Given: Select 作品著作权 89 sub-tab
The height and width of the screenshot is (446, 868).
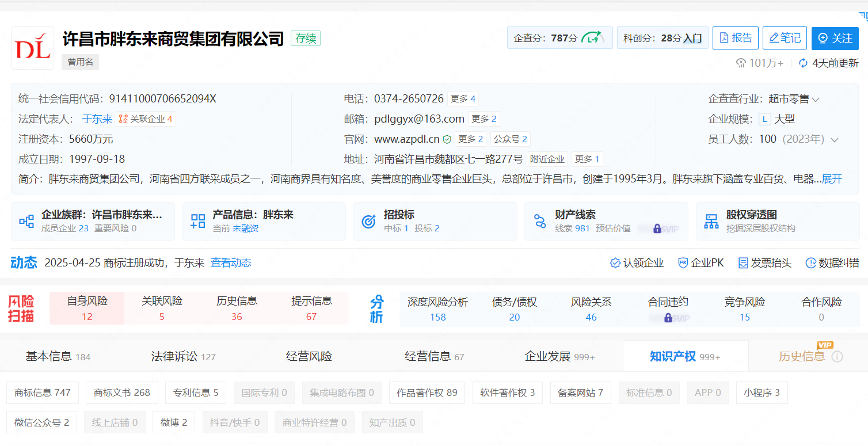Looking at the screenshot, I should point(427,392).
